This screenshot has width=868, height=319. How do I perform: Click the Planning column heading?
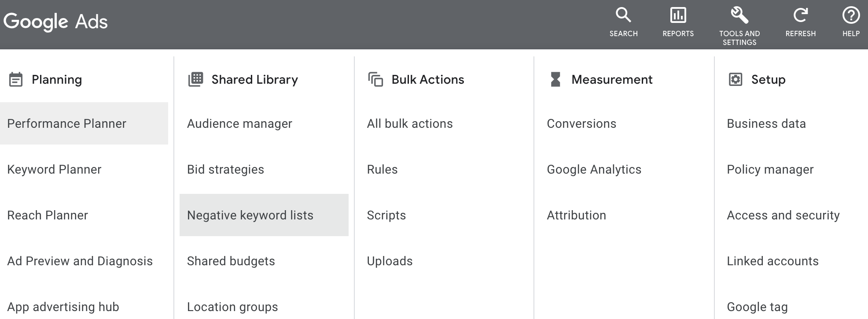coord(57,80)
